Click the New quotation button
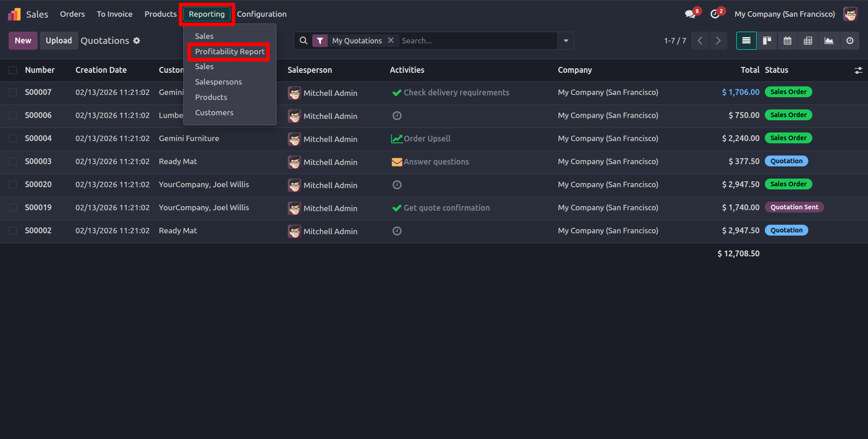The image size is (868, 439). point(23,41)
